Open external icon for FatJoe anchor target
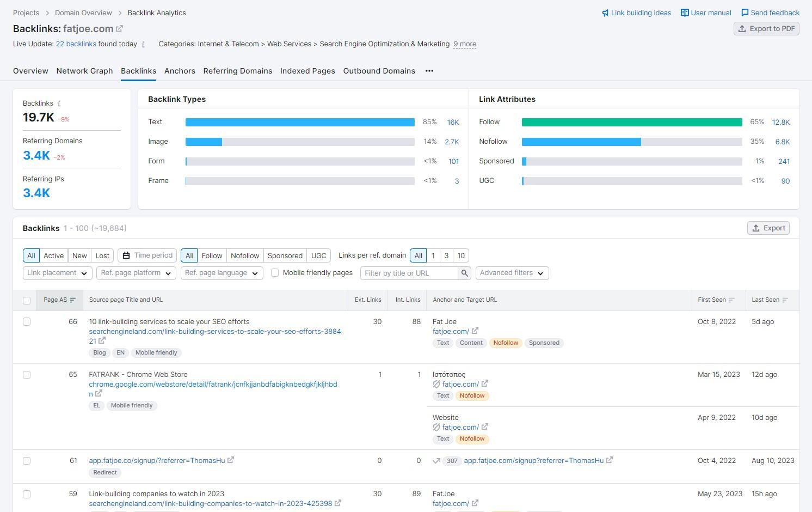Screen dimensions: 812x512 475,503
